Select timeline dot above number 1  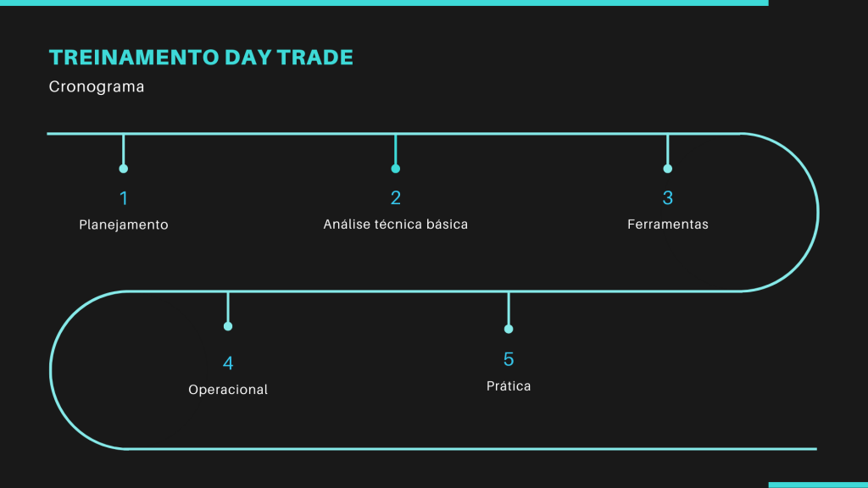pos(124,169)
